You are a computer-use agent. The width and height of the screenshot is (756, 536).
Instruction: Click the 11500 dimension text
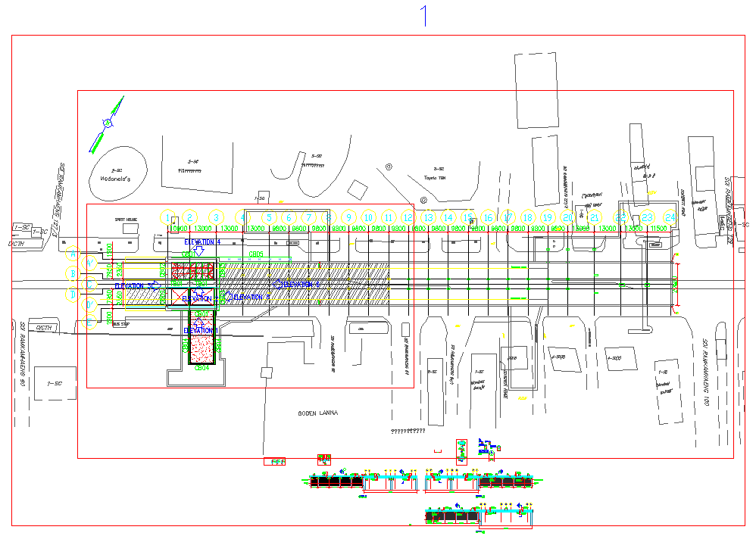coord(658,228)
